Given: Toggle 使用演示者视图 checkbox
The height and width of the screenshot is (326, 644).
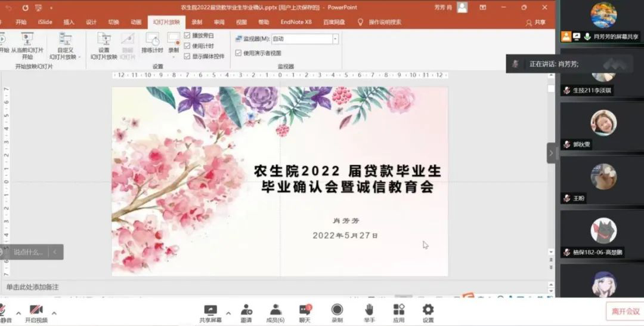Looking at the screenshot, I should coord(239,53).
